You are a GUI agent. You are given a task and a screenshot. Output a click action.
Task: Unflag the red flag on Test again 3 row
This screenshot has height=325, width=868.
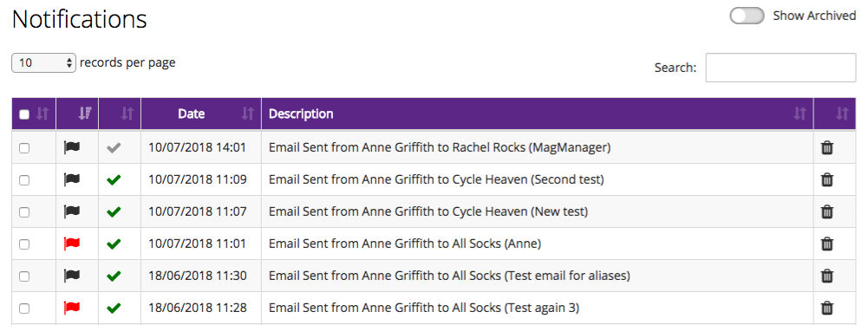click(x=72, y=308)
